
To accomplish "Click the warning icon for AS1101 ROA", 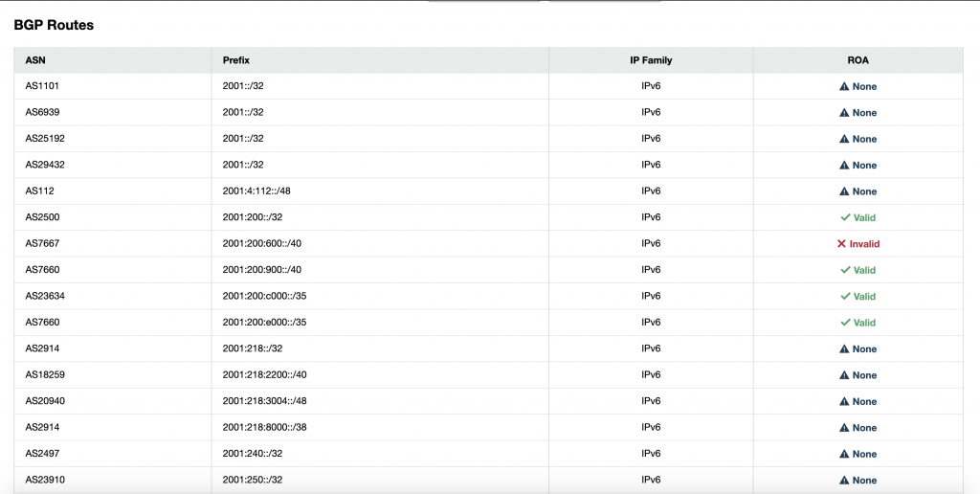I will point(844,86).
